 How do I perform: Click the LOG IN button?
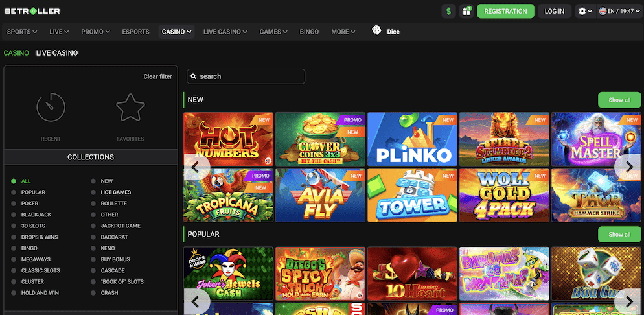tap(555, 11)
